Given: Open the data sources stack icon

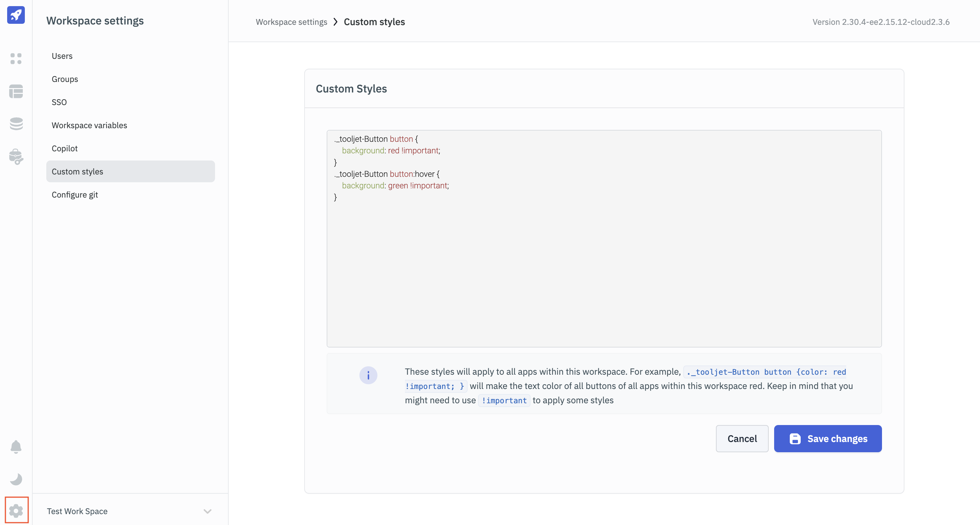Looking at the screenshot, I should (x=16, y=123).
